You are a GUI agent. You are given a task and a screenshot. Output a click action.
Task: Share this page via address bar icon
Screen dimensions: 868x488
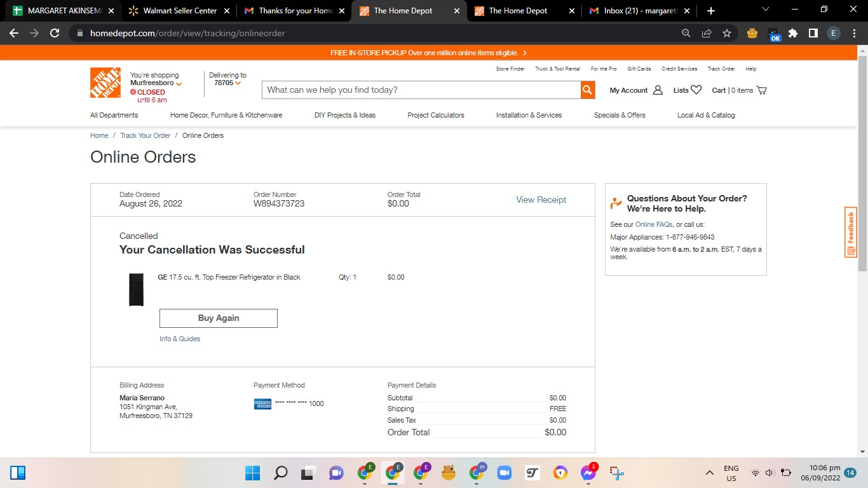point(707,33)
